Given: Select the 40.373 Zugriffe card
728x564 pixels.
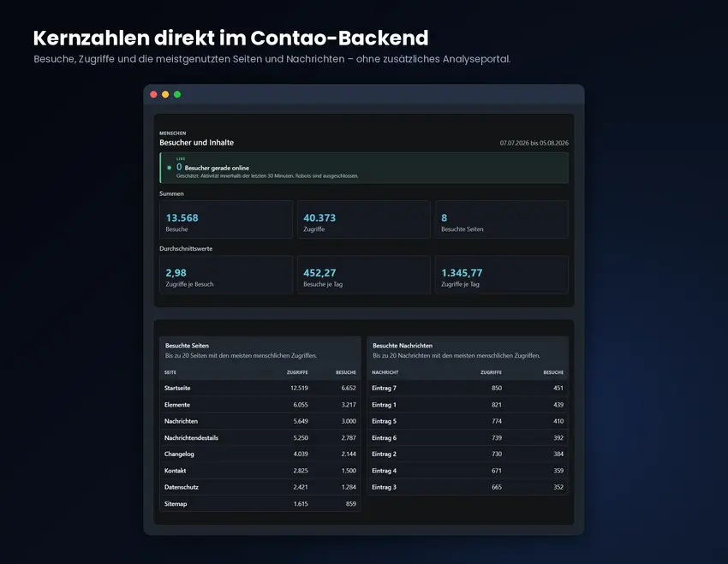Looking at the screenshot, I should [363, 220].
